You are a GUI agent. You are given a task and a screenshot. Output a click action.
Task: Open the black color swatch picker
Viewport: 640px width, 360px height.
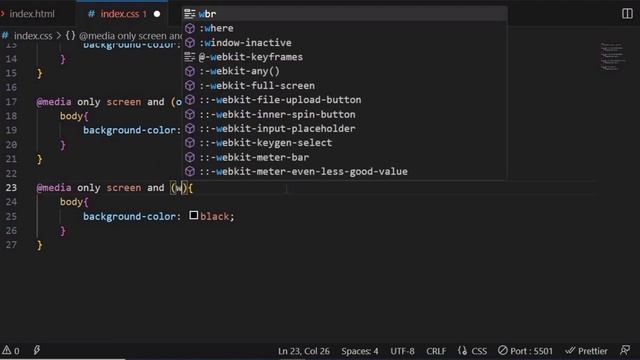tap(193, 216)
